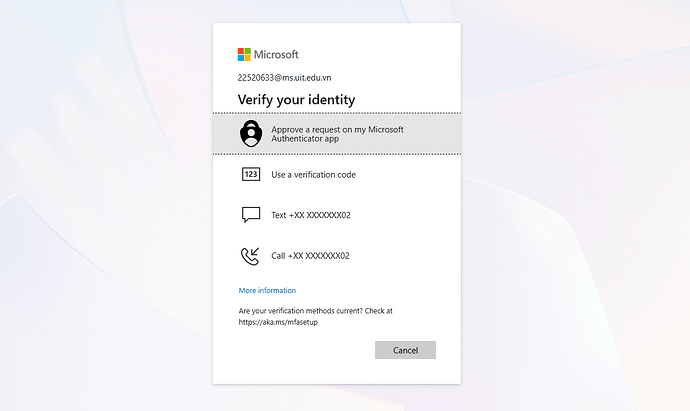Click the https://aka.ms/mfasetup address text
Viewport: 690px width, 411px height.
click(x=278, y=322)
